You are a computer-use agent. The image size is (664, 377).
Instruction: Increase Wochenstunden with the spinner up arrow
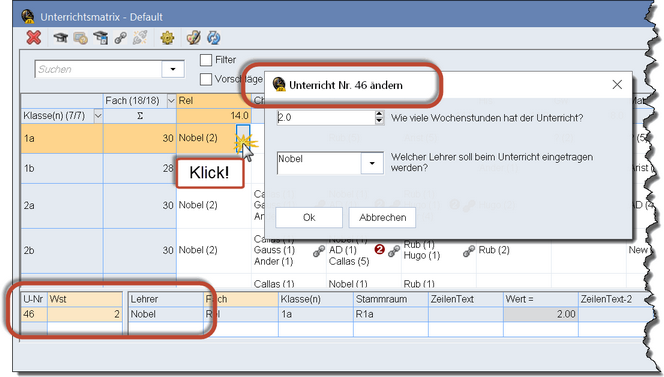[x=379, y=114]
